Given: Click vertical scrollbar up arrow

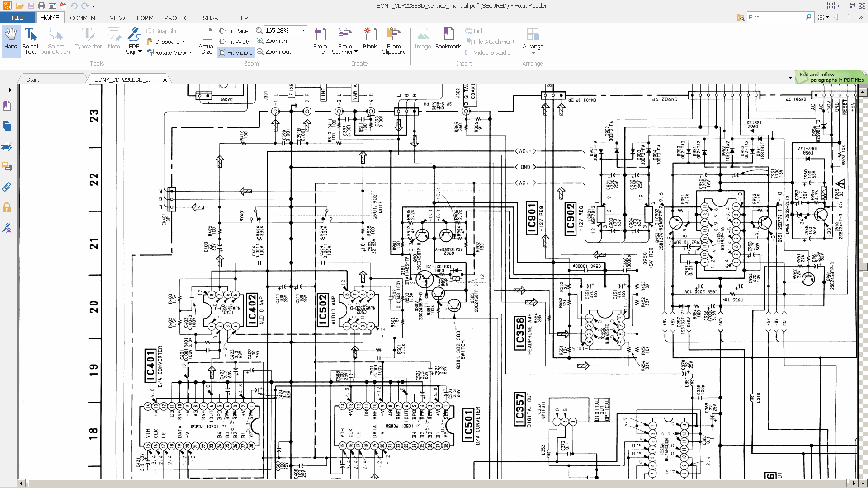Looking at the screenshot, I should tap(863, 92).
